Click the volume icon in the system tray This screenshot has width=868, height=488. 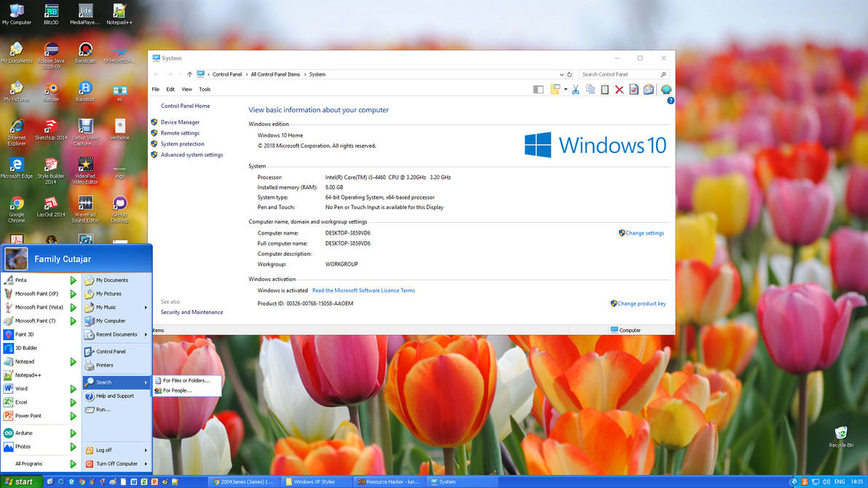pyautogui.click(x=826, y=482)
